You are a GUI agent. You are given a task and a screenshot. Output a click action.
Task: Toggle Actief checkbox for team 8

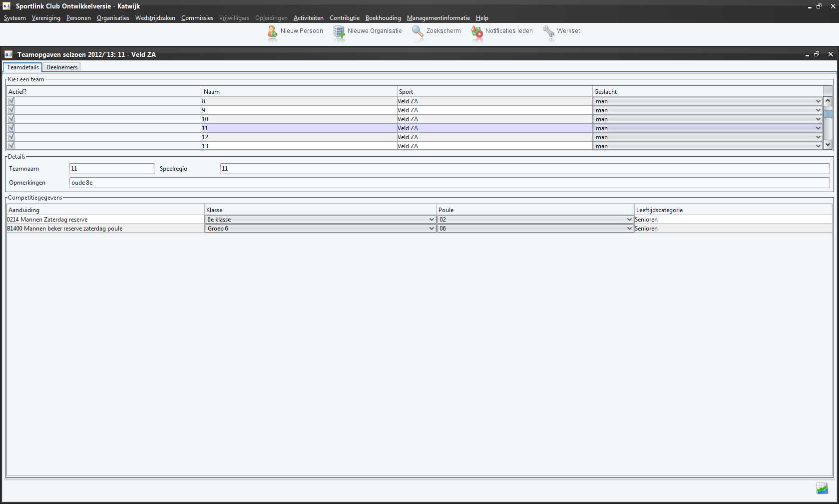point(11,101)
